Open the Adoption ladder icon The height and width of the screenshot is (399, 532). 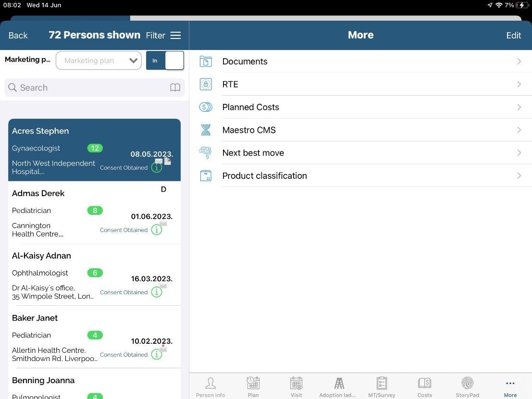pos(339,383)
